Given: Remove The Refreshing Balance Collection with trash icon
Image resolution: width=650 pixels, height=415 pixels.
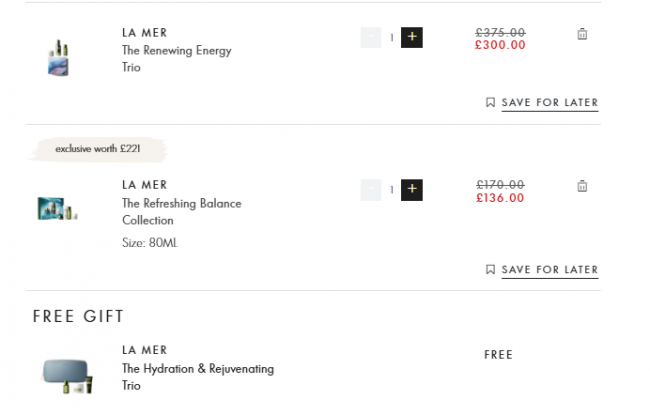Looking at the screenshot, I should tap(582, 186).
